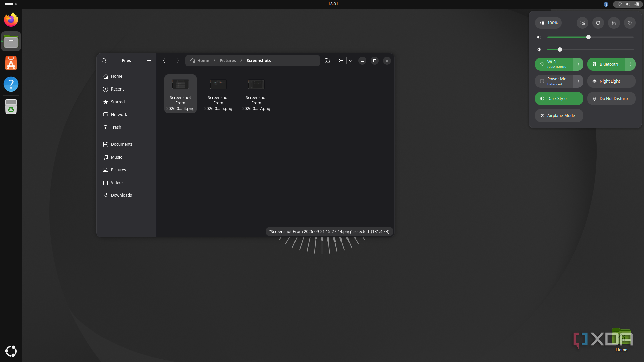Navigate to Home in the path bar
Image resolution: width=644 pixels, height=362 pixels.
(200, 61)
